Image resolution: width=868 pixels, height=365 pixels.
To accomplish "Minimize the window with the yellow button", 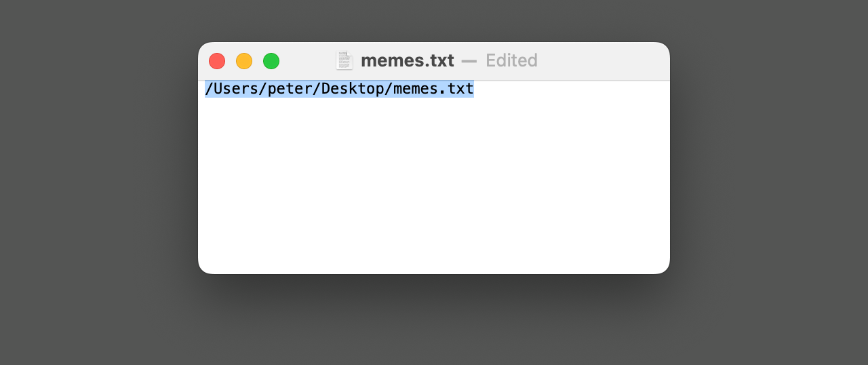I will coord(244,61).
